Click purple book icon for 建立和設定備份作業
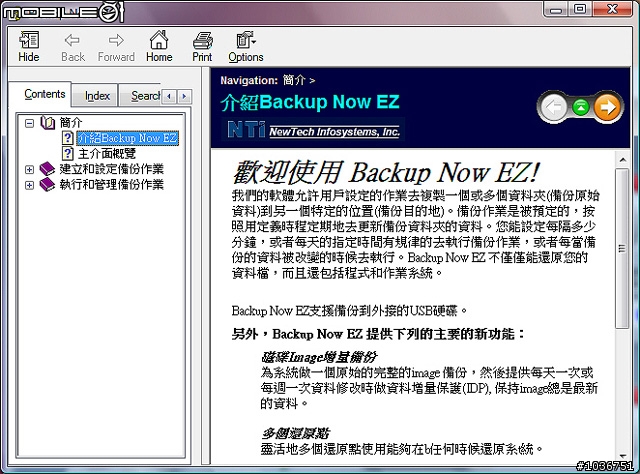The image size is (640, 474). tap(47, 169)
